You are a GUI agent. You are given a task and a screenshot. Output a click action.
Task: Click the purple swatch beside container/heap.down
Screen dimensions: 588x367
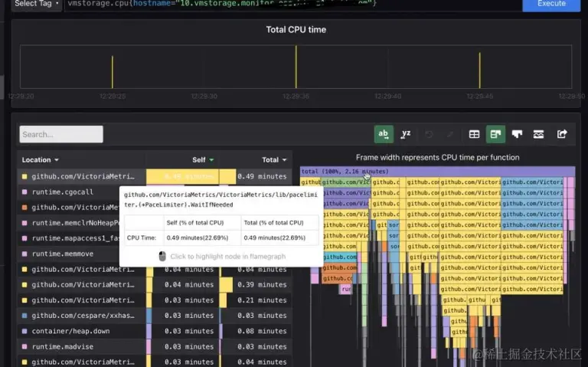click(24, 331)
